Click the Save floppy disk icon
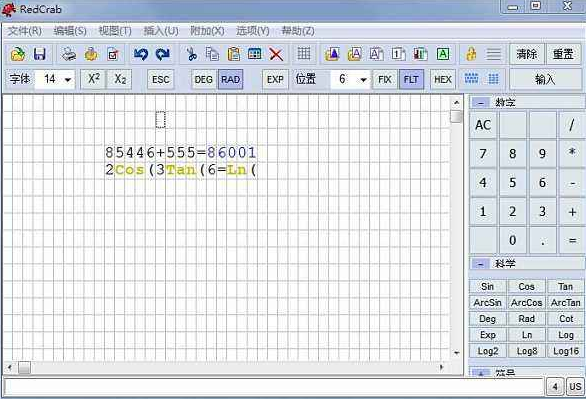The image size is (586, 399). (40, 55)
